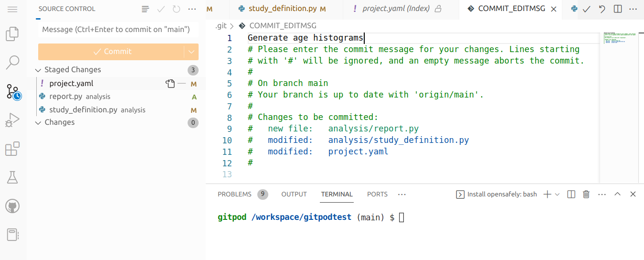Open the Extensions view
The height and width of the screenshot is (260, 644).
point(12,149)
